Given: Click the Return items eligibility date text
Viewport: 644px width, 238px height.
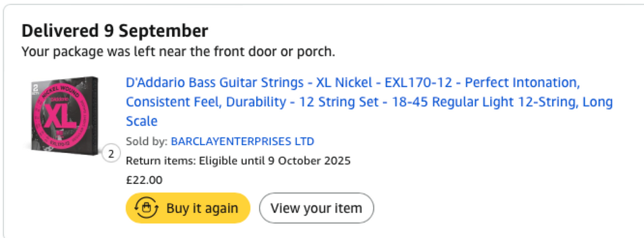Looking at the screenshot, I should point(238,161).
